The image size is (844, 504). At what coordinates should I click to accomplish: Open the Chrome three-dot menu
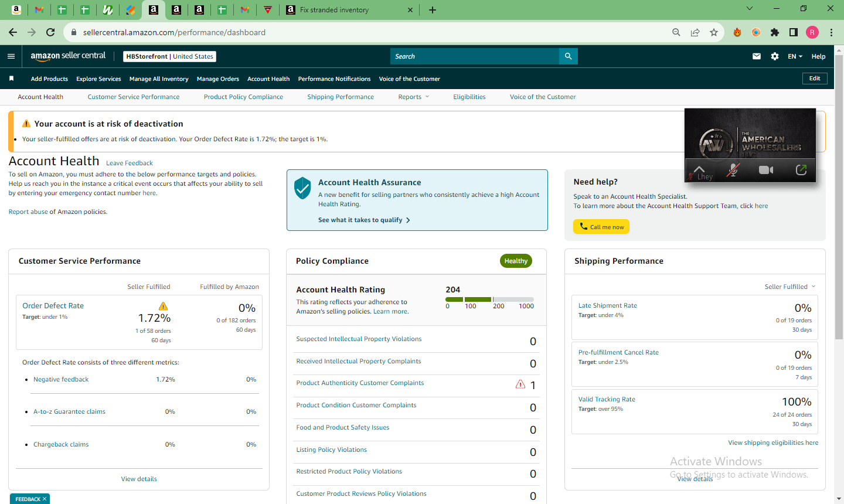pos(832,32)
